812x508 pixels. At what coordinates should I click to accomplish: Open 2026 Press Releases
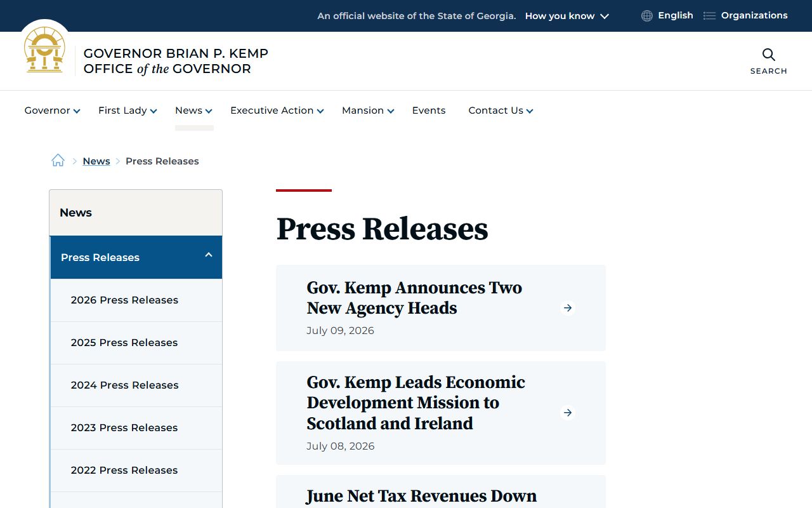click(136, 300)
